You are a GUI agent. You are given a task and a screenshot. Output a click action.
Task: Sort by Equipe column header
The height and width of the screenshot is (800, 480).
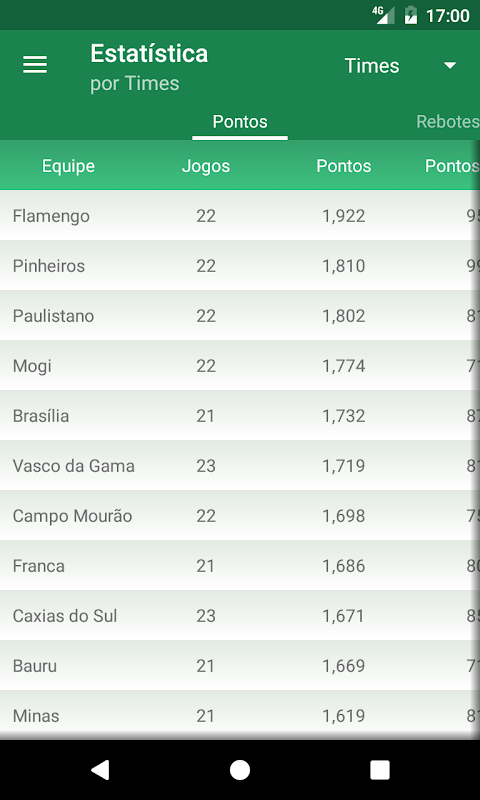click(68, 166)
